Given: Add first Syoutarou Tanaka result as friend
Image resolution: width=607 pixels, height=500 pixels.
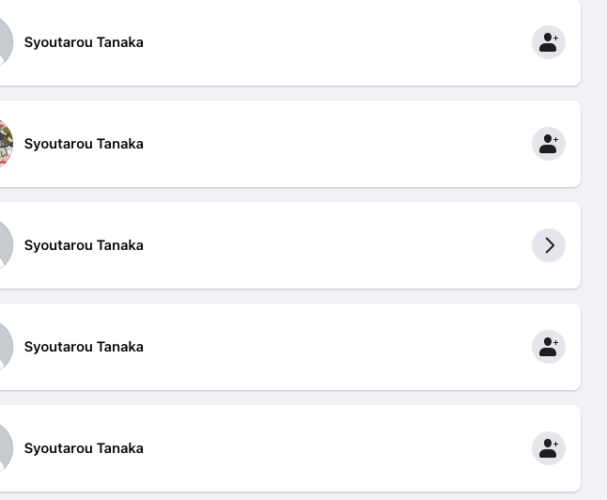Looking at the screenshot, I should 549,42.
